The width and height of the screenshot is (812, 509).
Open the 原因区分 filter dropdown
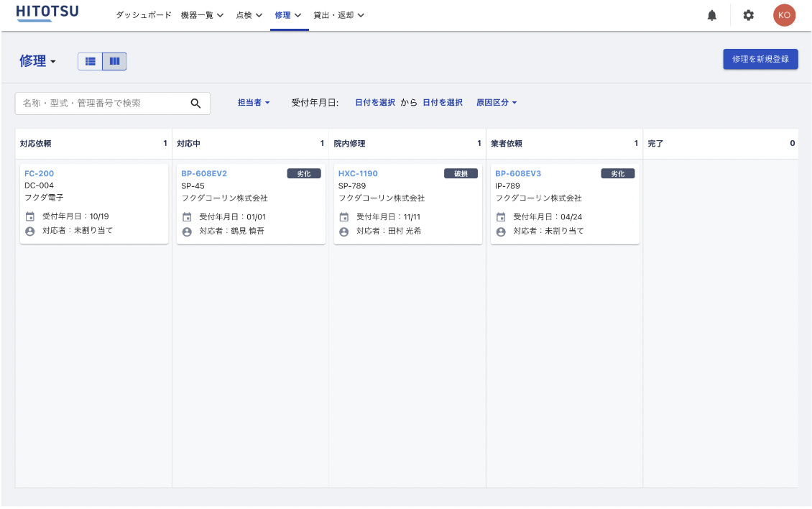click(x=497, y=103)
